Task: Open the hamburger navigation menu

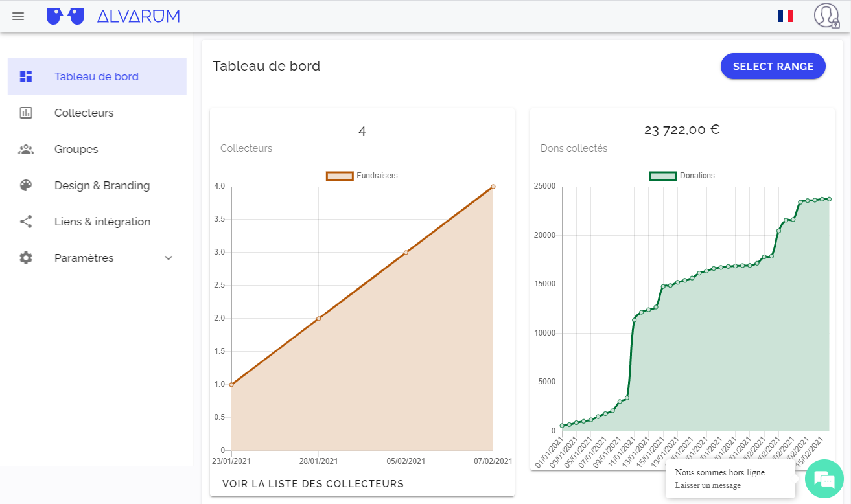Action: pyautogui.click(x=18, y=16)
